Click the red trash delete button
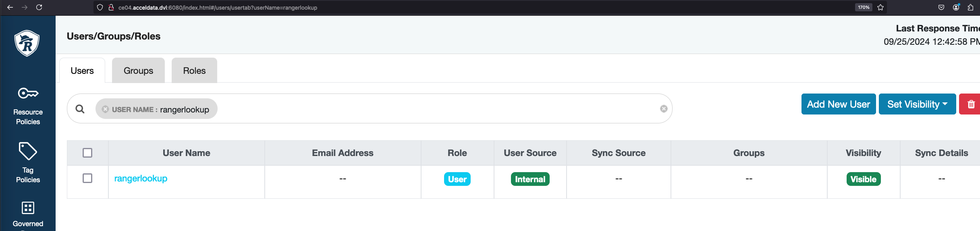The height and width of the screenshot is (231, 980). [971, 104]
